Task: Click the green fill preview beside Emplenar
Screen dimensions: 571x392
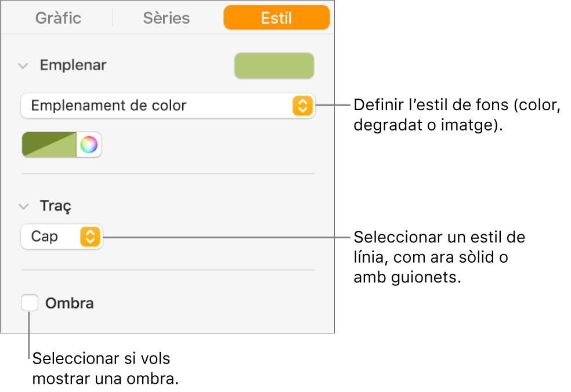Action: coord(274,66)
